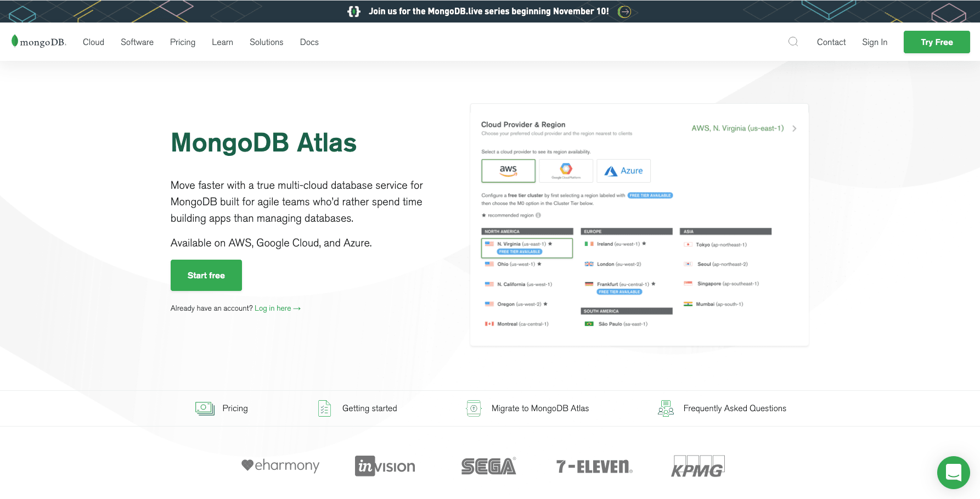Click the Migrate to MongoDB Atlas icon

[473, 408]
